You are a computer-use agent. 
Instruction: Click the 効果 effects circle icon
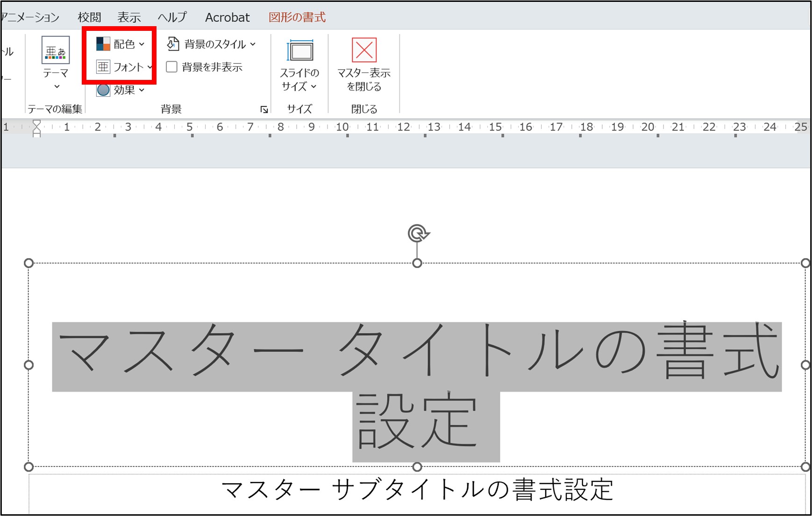(103, 90)
